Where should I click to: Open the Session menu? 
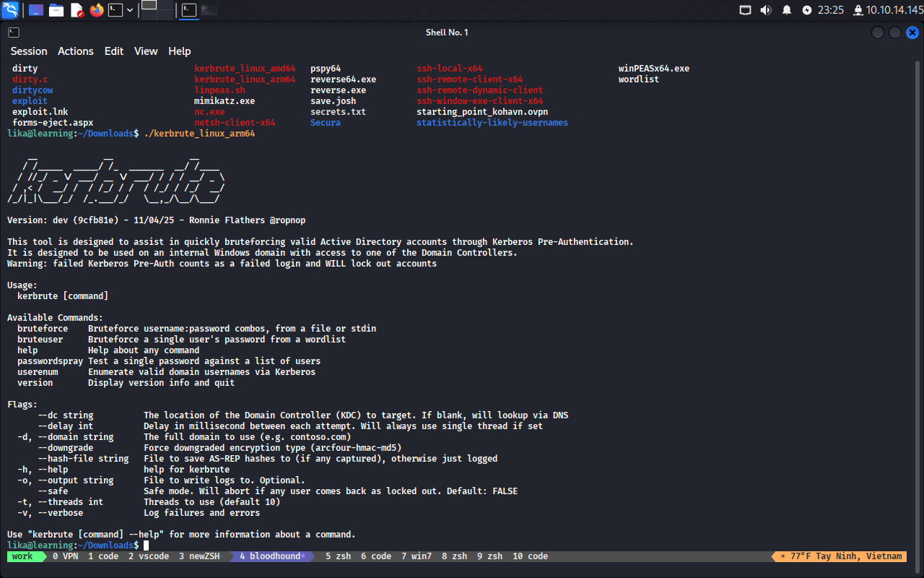(29, 51)
